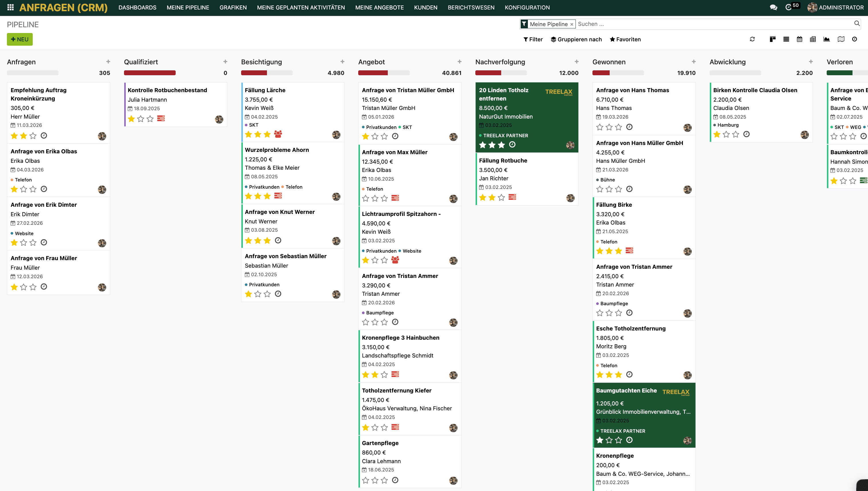The width and height of the screenshot is (868, 491).
Task: Click the refresh pipeline icon
Action: 752,39
